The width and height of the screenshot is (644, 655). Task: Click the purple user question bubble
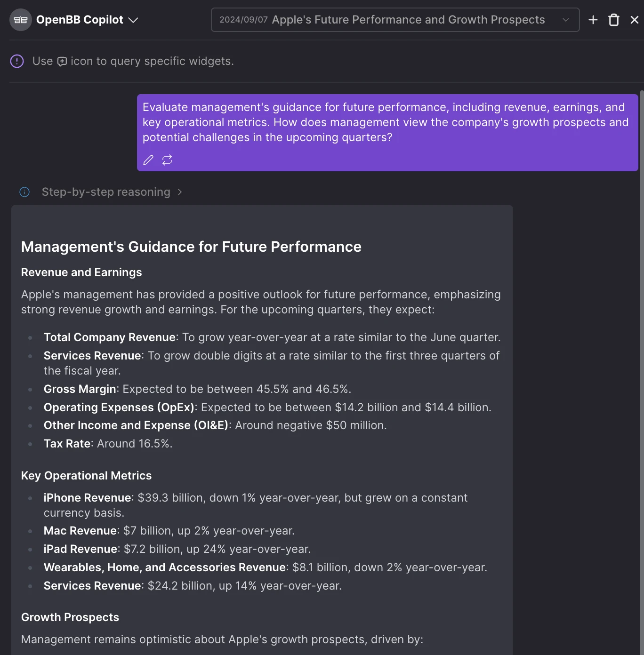387,122
